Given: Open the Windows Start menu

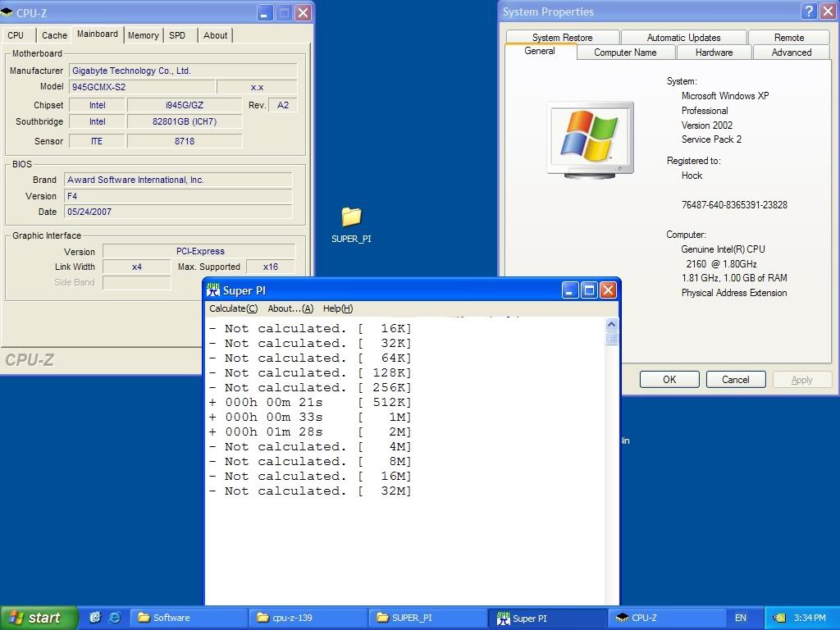Looking at the screenshot, I should pos(39,618).
